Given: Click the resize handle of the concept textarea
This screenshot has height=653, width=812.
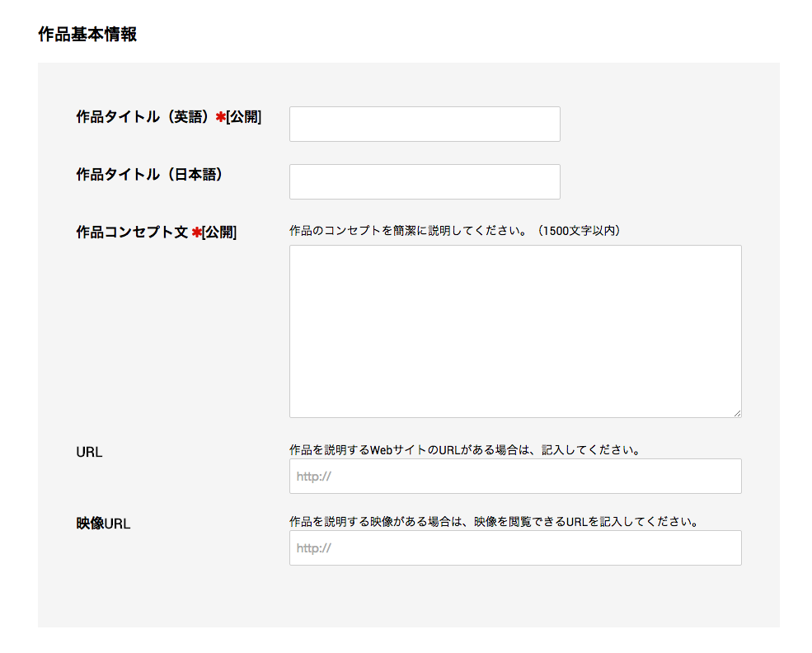Looking at the screenshot, I should (738, 413).
